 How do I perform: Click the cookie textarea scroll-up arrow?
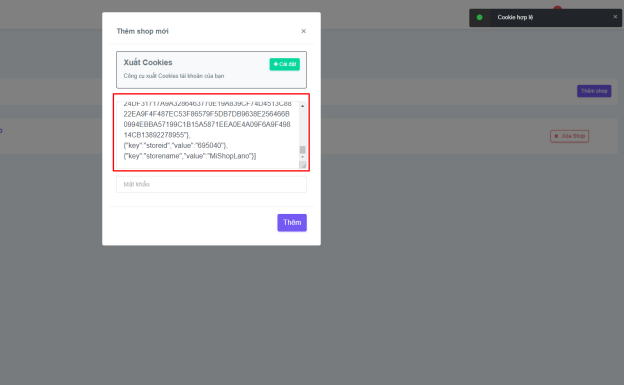pos(303,106)
